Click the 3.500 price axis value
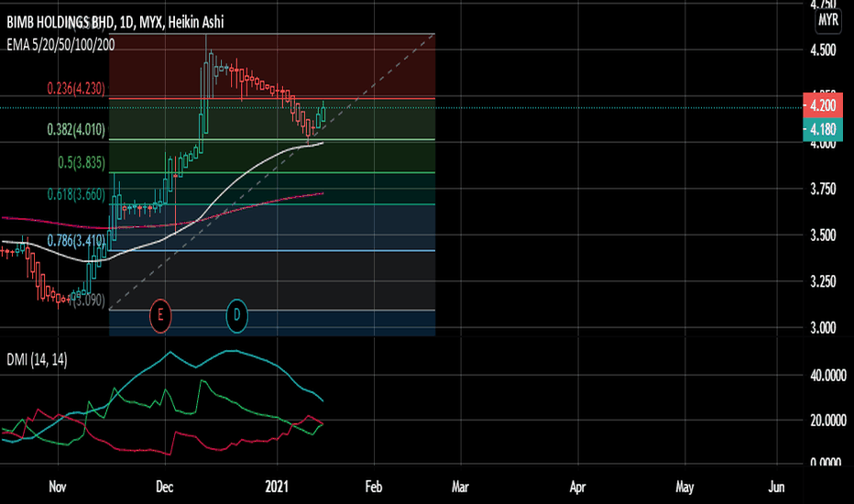The image size is (854, 504). [x=823, y=236]
